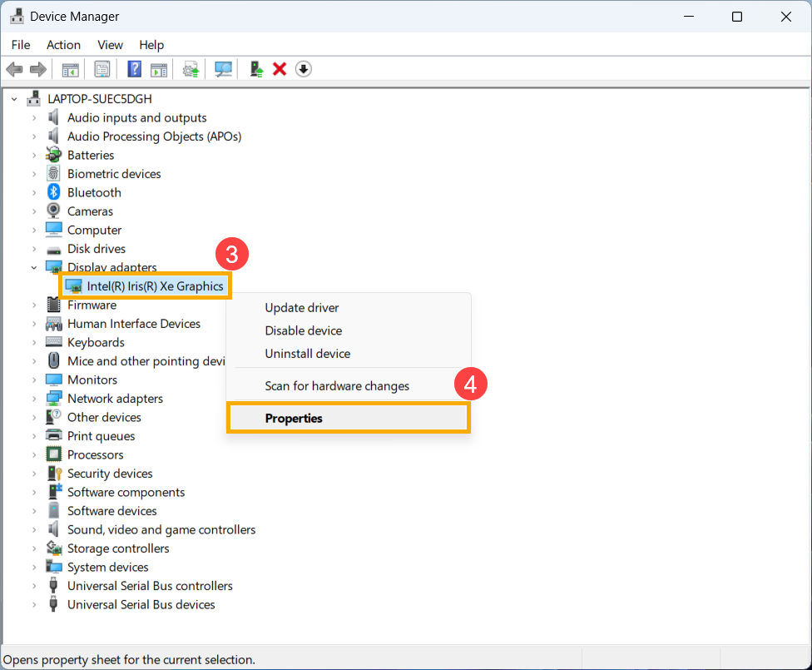
Task: Select Intel(R) Iris(R) Xe Graphics device
Action: (x=145, y=286)
